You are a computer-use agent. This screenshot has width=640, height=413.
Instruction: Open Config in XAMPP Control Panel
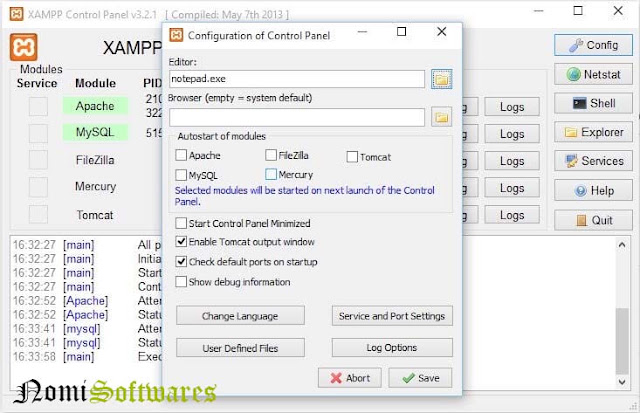[593, 45]
